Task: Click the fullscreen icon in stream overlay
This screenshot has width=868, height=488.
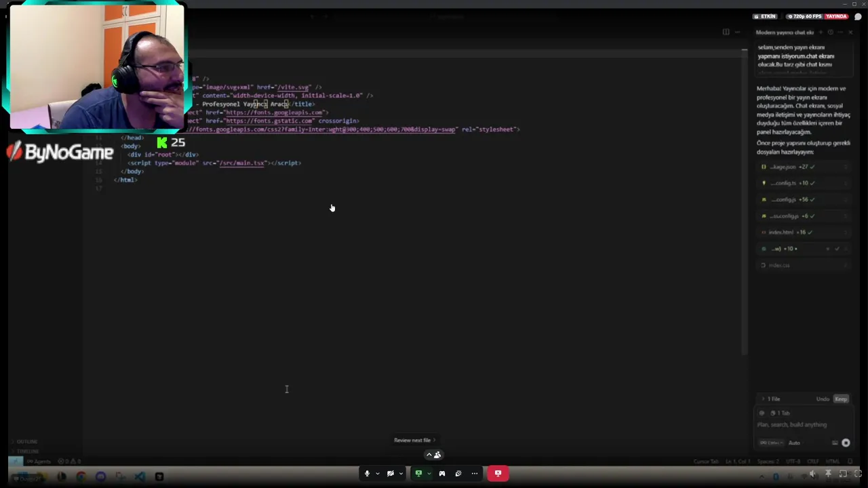Action: coord(858,473)
